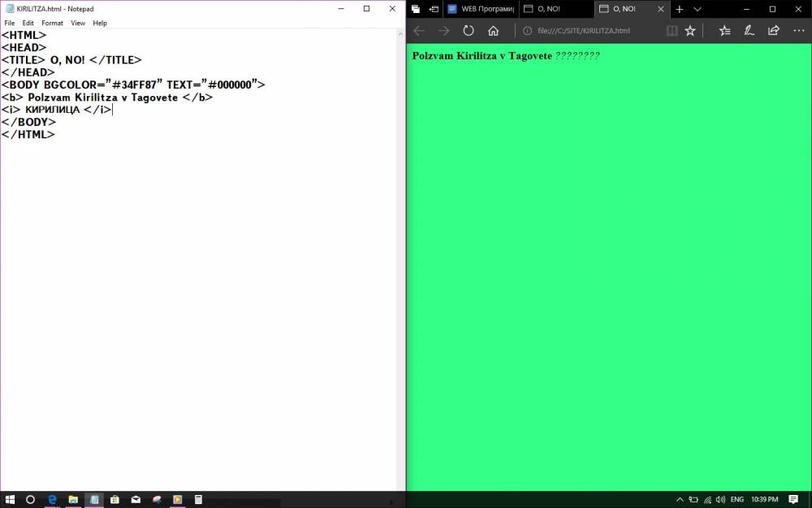Click the Share icon in Edge
The image size is (812, 508).
[x=774, y=31]
